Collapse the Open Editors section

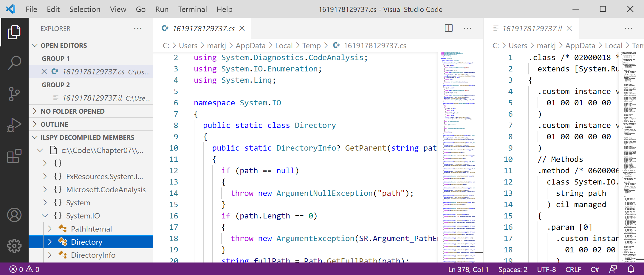(35, 46)
